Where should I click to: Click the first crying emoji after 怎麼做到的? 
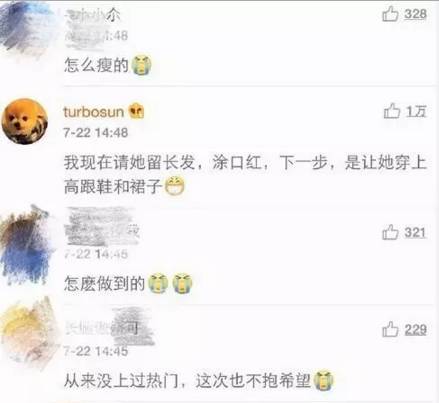pos(158,284)
